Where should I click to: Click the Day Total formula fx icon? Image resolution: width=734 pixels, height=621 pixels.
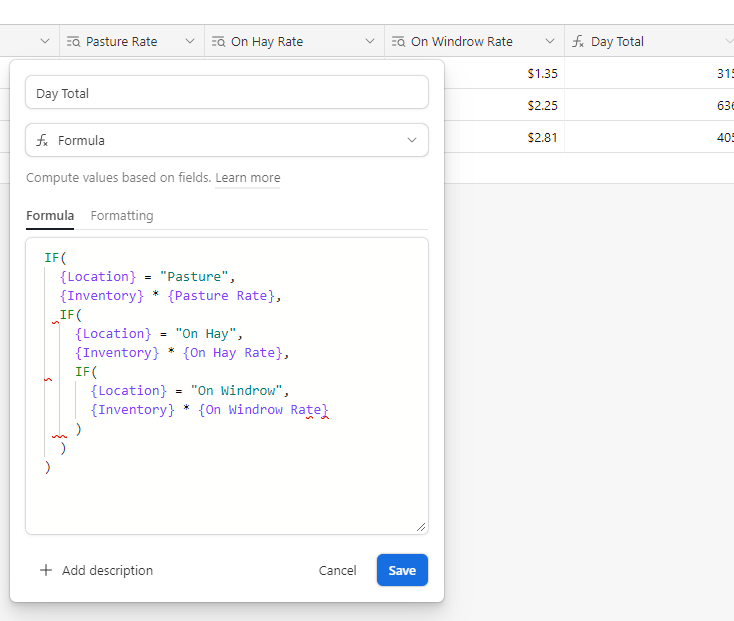(578, 41)
